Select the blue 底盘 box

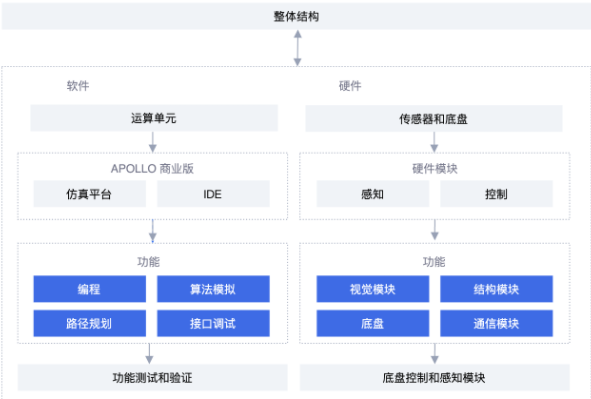(x=373, y=323)
